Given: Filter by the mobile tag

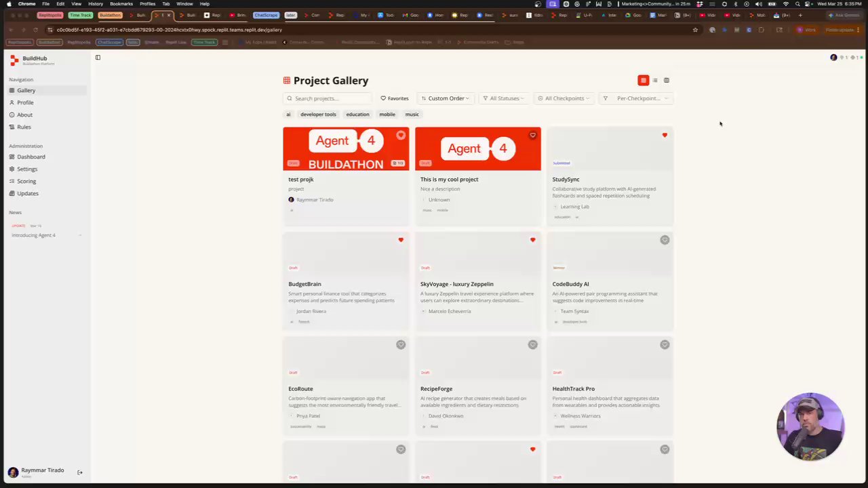Looking at the screenshot, I should click(x=387, y=115).
